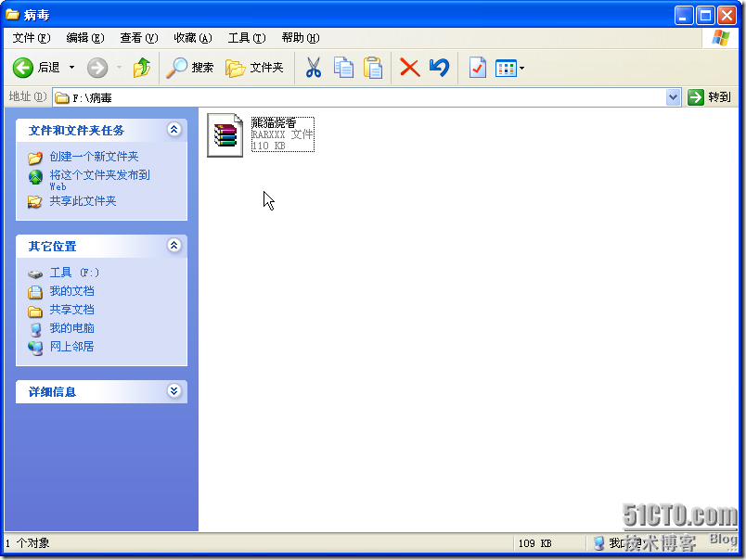Click the Shared Documents folder icon
This screenshot has width=746, height=560.
coord(34,311)
